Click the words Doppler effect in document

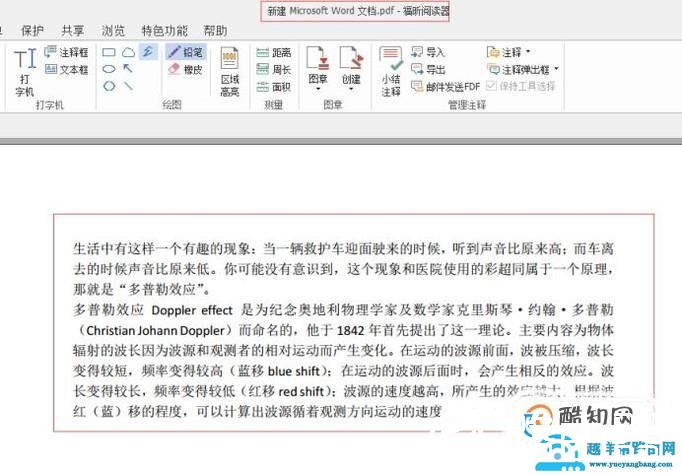click(x=192, y=310)
